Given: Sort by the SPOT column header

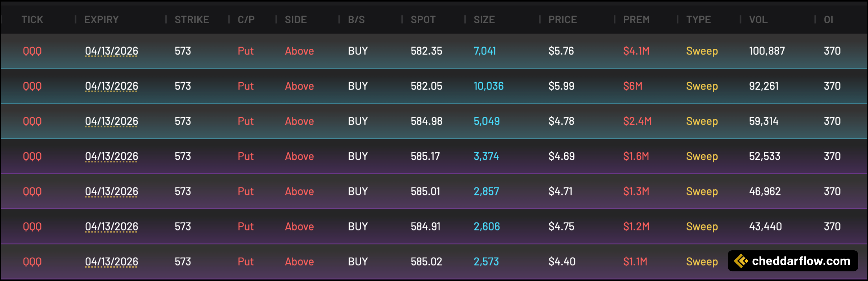Looking at the screenshot, I should point(423,20).
